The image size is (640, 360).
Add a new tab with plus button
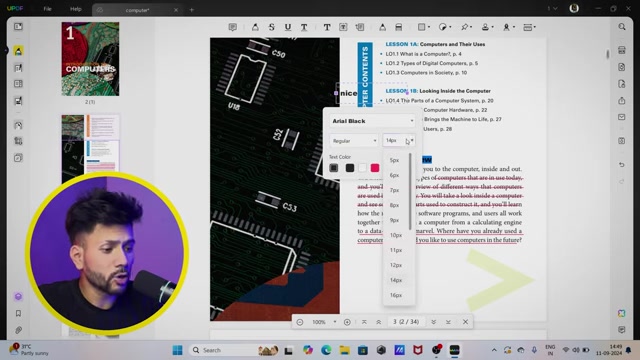(x=191, y=10)
